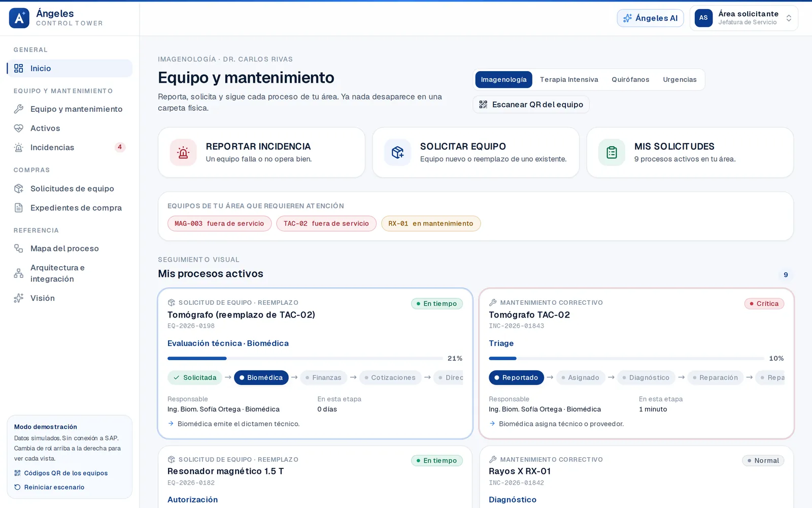812x508 pixels.
Task: Click the TAC-02 fuera de servicio chip
Action: [326, 224]
